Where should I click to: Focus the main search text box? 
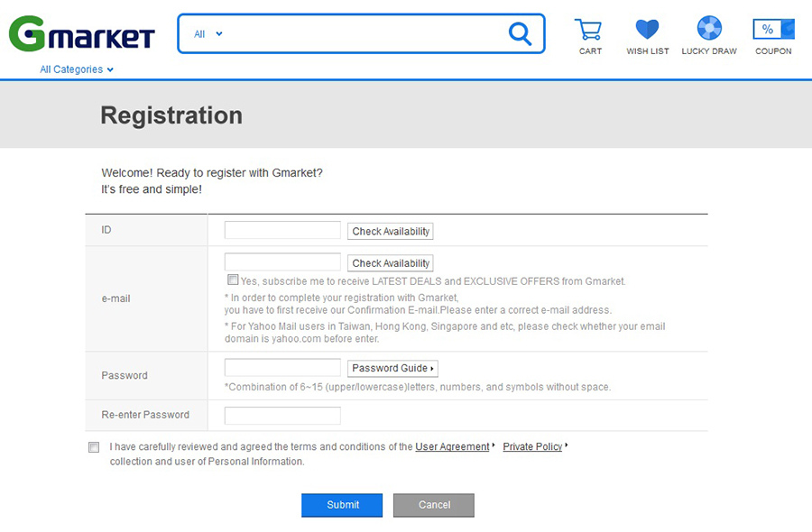(x=363, y=34)
